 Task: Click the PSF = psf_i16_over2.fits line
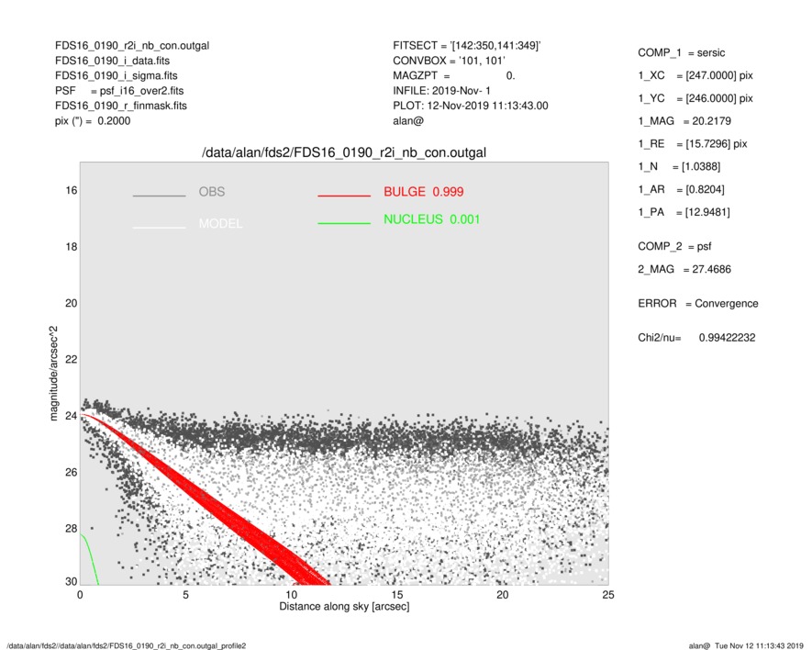coord(118,91)
